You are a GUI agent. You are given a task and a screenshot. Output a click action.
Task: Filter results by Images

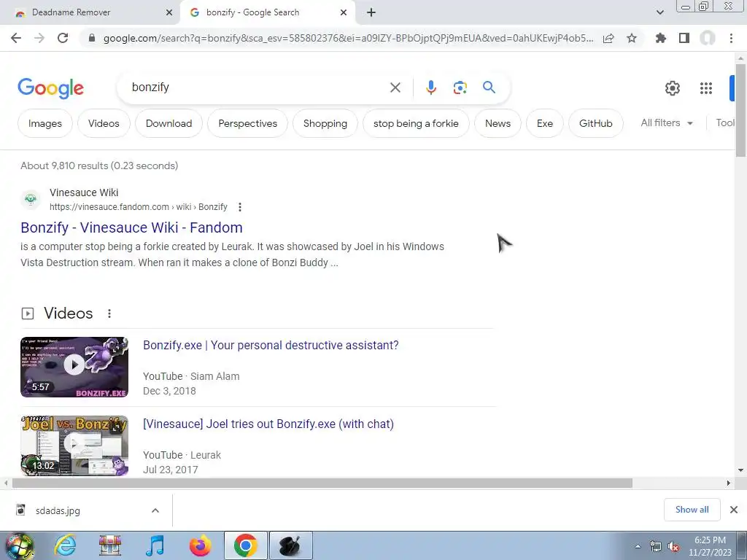point(44,123)
